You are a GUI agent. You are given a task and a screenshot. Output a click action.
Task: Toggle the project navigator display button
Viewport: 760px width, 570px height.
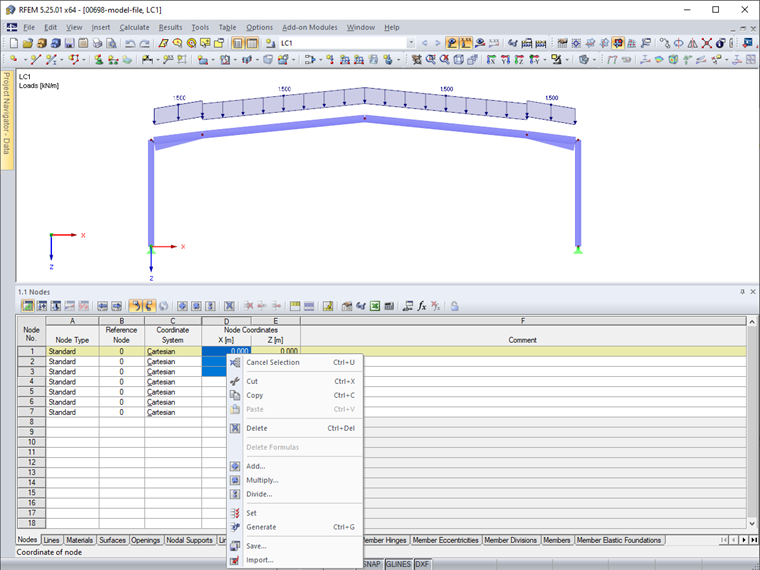pyautogui.click(x=238, y=43)
